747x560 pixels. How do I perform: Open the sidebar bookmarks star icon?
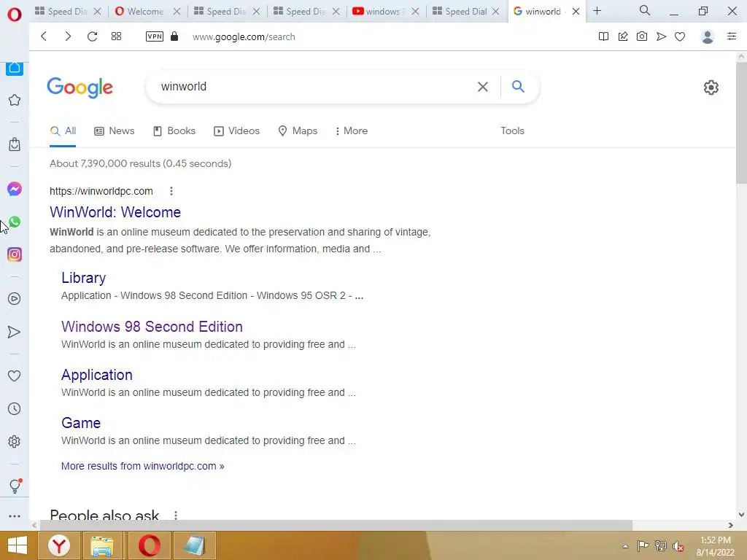tap(15, 100)
